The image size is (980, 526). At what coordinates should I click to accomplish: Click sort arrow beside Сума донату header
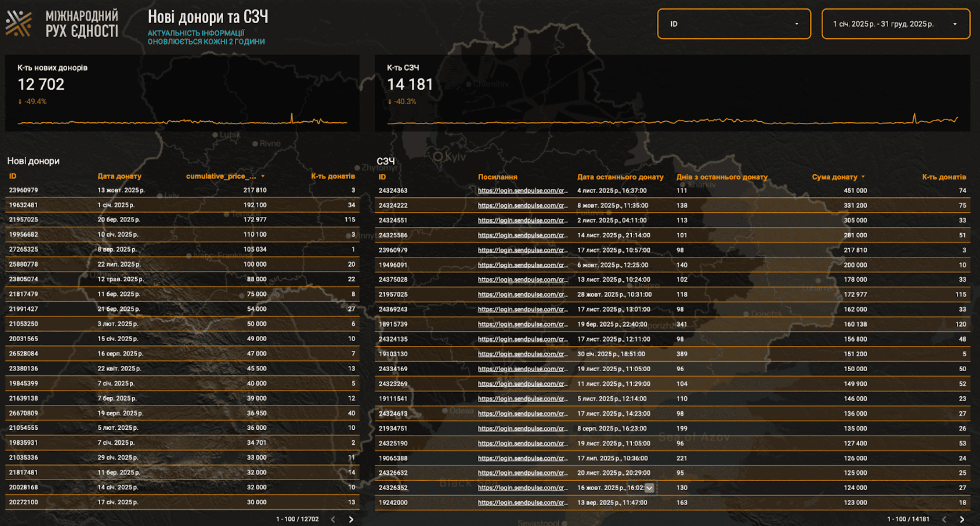coord(863,177)
